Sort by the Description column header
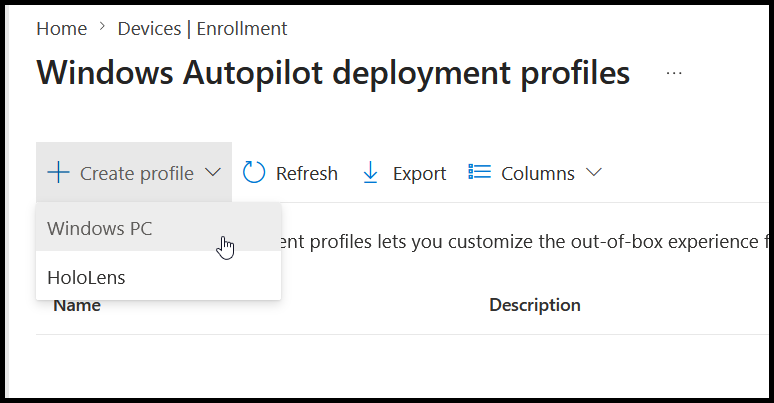This screenshot has height=403, width=774. click(x=535, y=305)
